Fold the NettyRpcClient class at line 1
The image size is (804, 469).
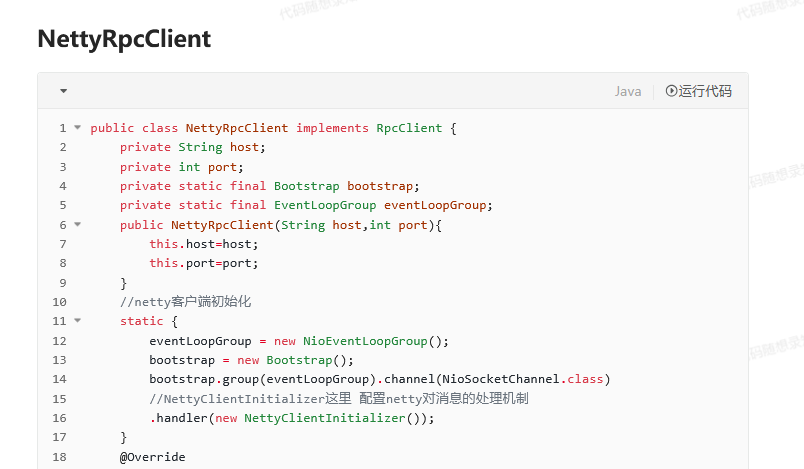coord(77,128)
